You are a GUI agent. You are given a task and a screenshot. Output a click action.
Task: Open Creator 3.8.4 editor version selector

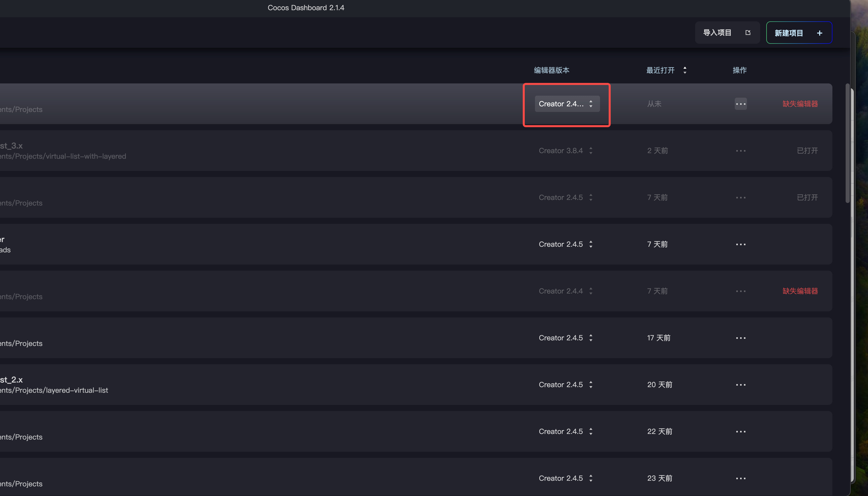click(565, 151)
